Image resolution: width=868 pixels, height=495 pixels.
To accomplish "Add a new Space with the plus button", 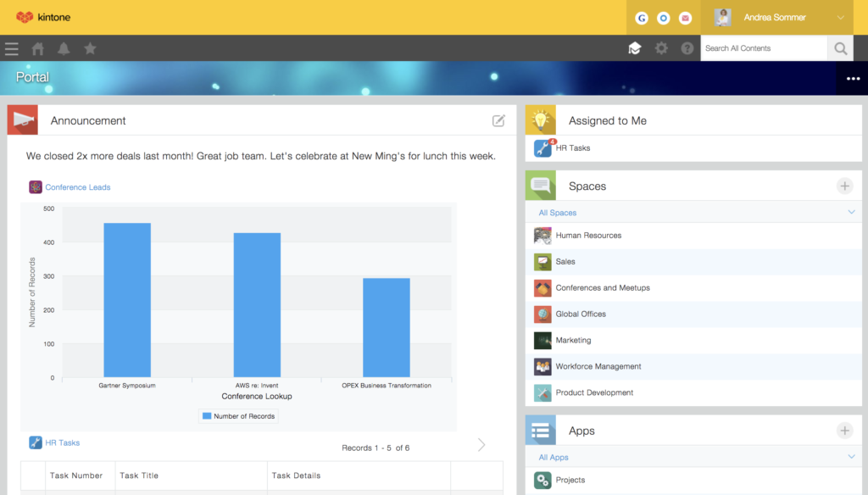I will 844,185.
